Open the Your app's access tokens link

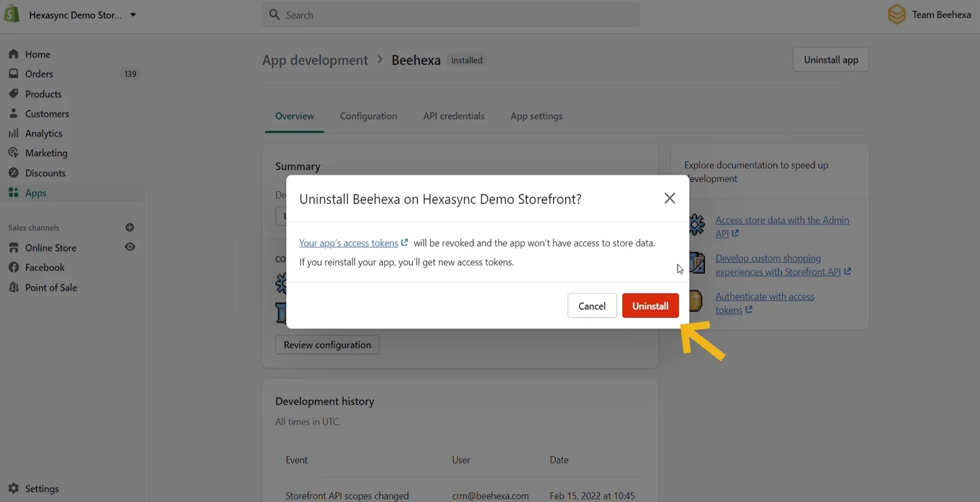353,243
